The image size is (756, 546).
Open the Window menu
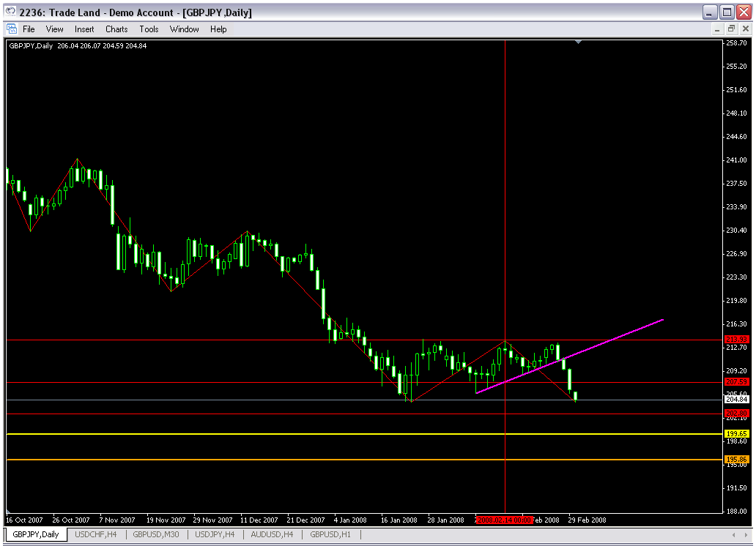pyautogui.click(x=184, y=29)
